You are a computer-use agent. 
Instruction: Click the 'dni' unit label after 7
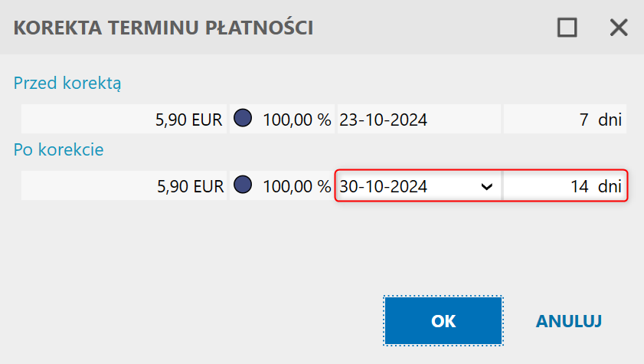click(x=610, y=120)
